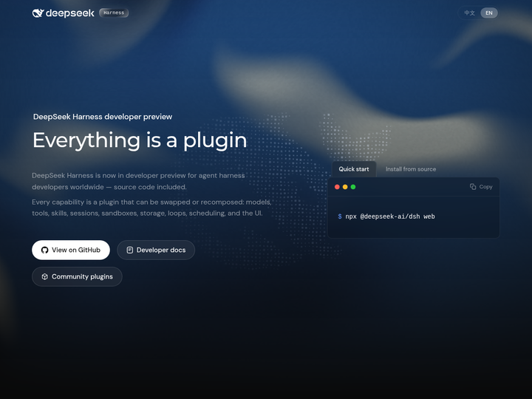Click the paragraph beginning 'Every capability is a plugin'
532x399 pixels.
(x=151, y=208)
